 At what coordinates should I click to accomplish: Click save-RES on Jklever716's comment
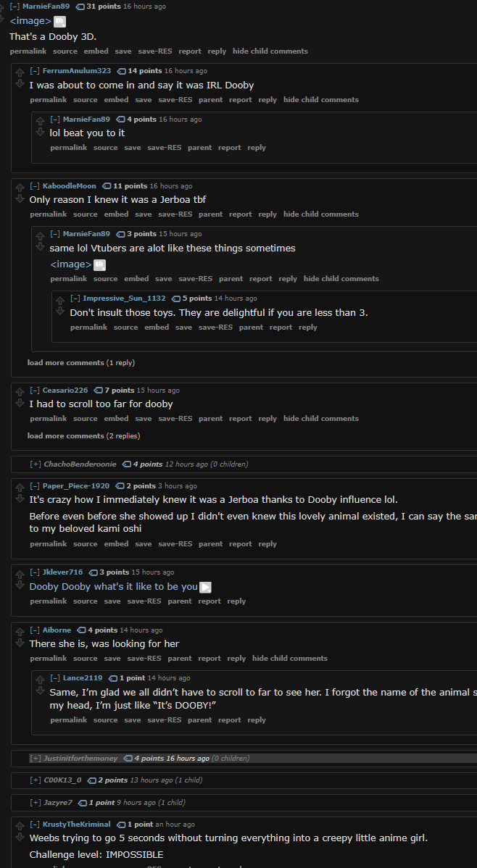click(144, 601)
